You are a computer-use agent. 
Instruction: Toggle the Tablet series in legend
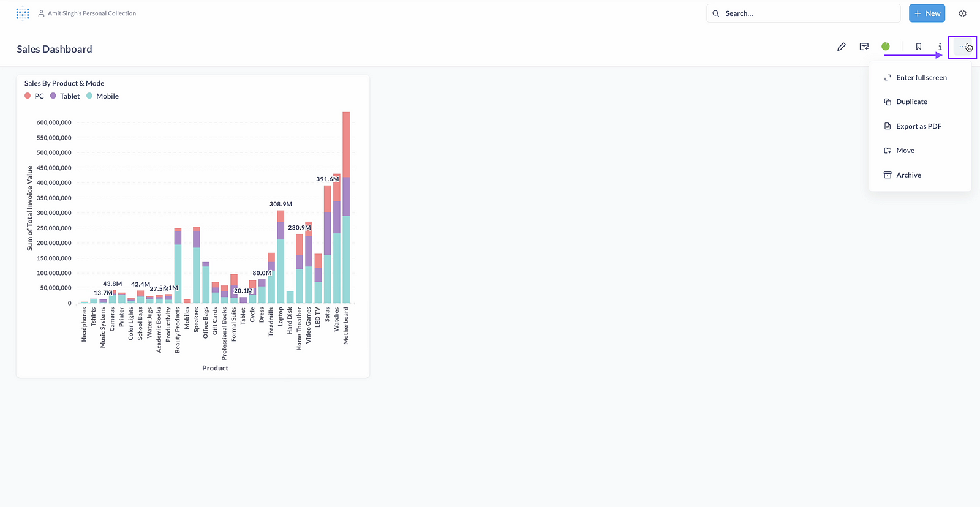[x=65, y=96]
